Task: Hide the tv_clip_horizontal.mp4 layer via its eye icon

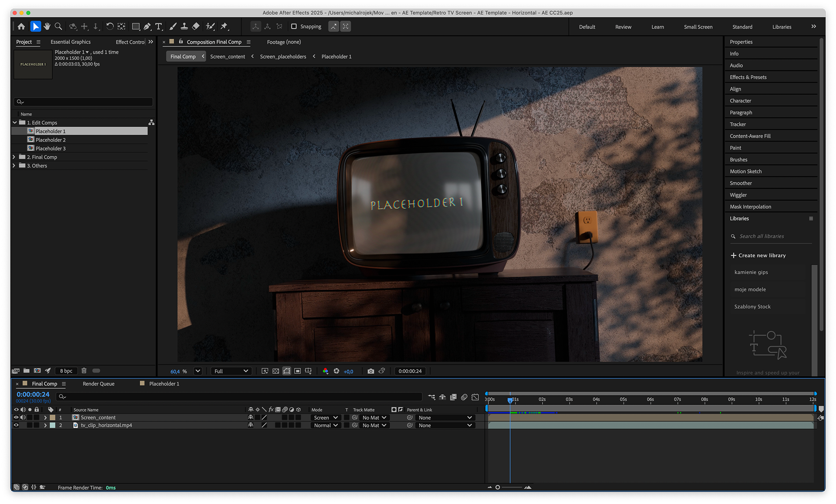Action: [16, 425]
